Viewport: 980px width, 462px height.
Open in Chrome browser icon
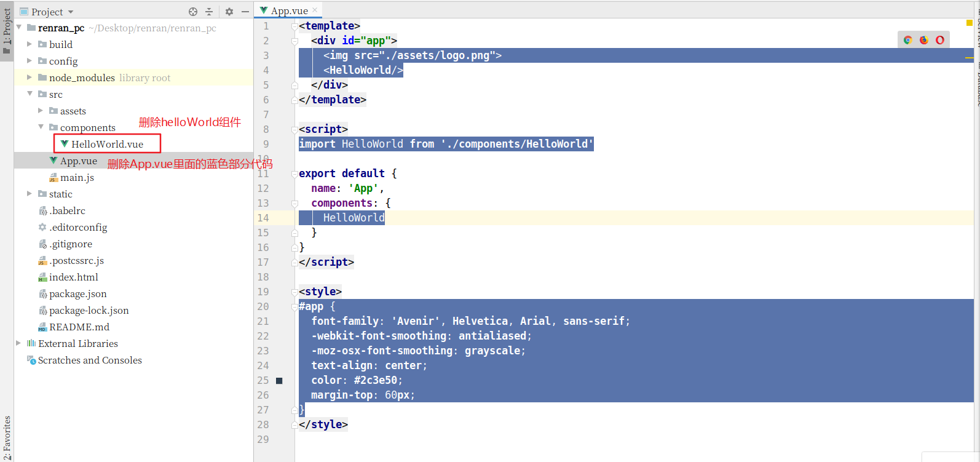[x=907, y=40]
